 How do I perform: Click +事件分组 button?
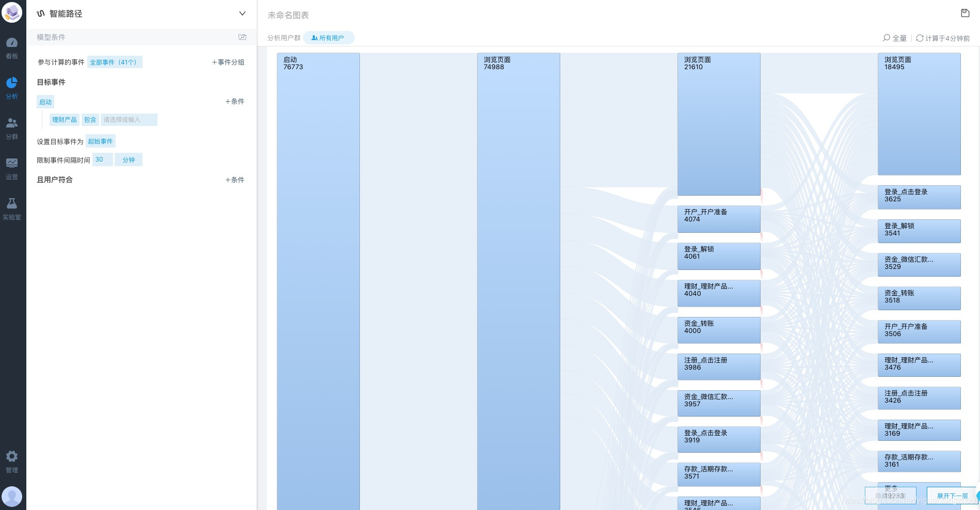point(228,62)
